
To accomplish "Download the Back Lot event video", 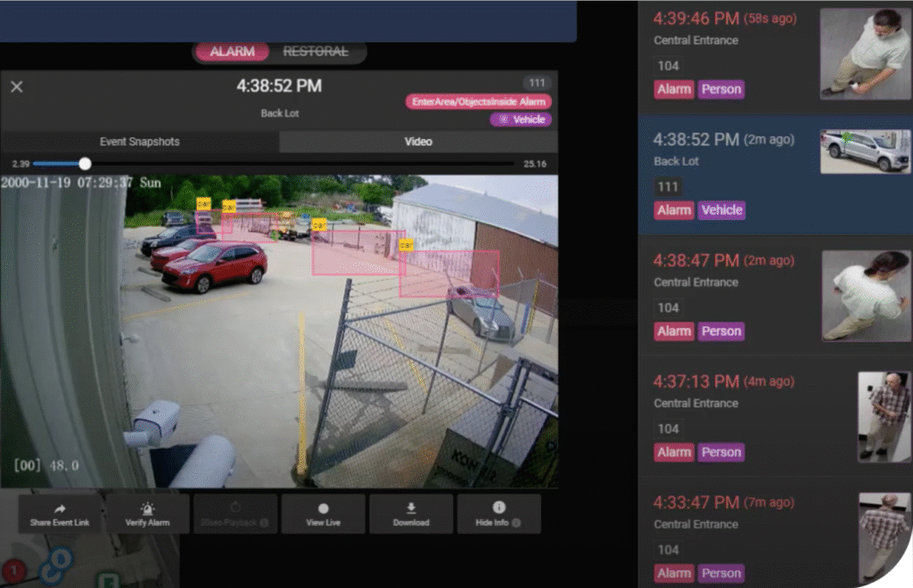I will coord(411,514).
